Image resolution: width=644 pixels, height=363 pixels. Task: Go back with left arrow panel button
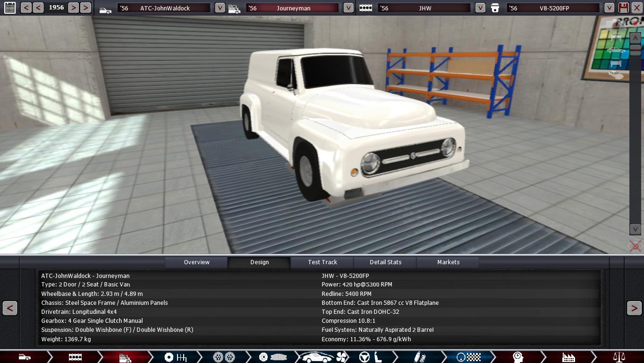pyautogui.click(x=10, y=308)
